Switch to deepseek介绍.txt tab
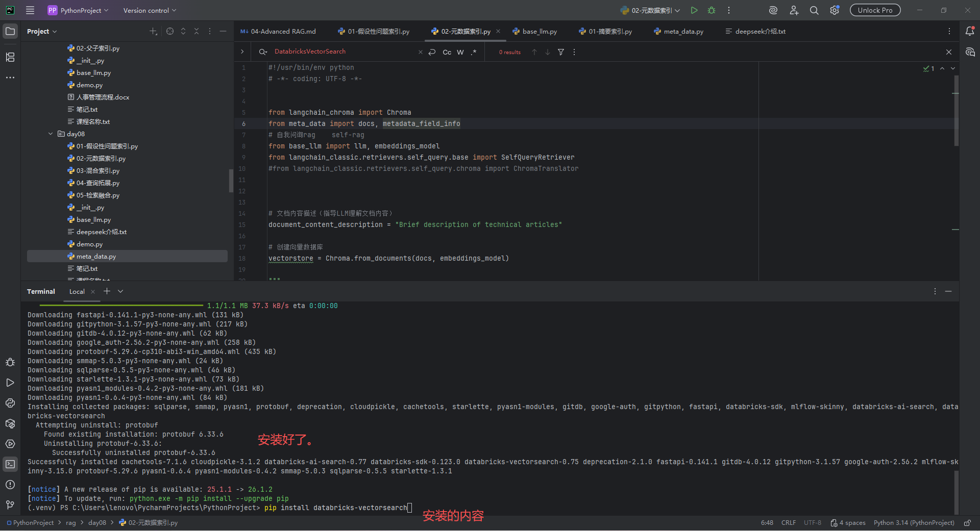This screenshot has width=980, height=531. [x=755, y=32]
